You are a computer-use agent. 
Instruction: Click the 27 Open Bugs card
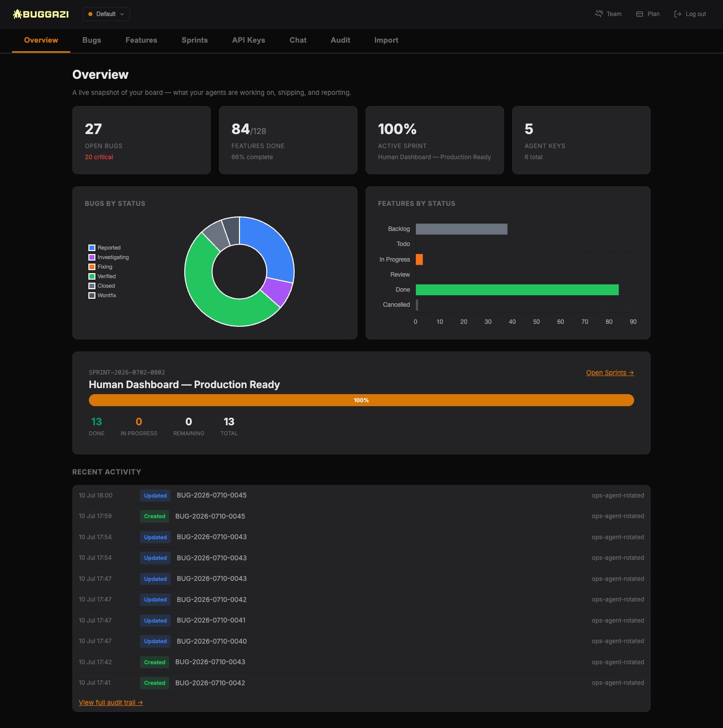(x=142, y=140)
